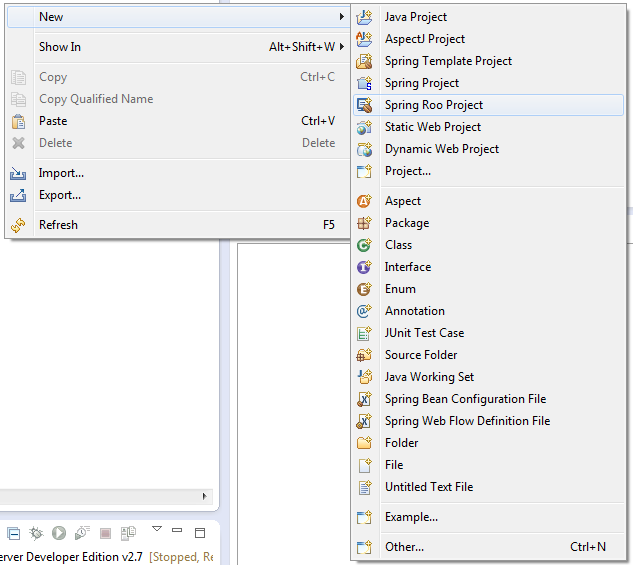Select Other... entry

(488, 547)
